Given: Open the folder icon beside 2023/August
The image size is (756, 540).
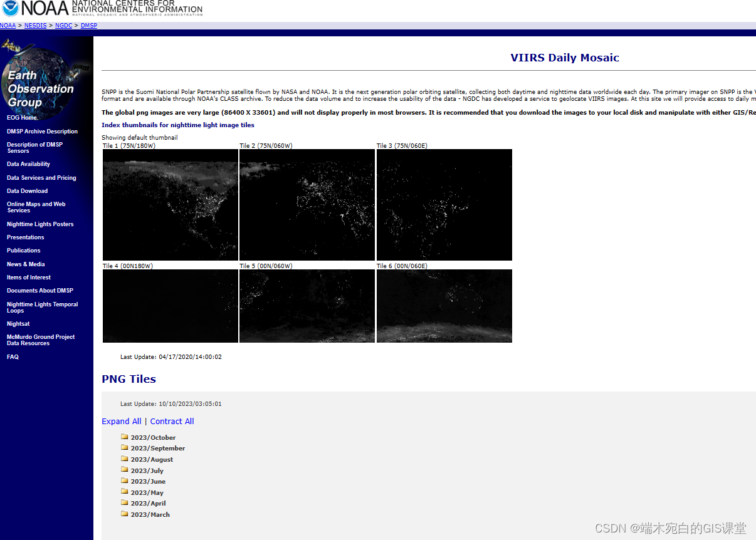Looking at the screenshot, I should (125, 459).
